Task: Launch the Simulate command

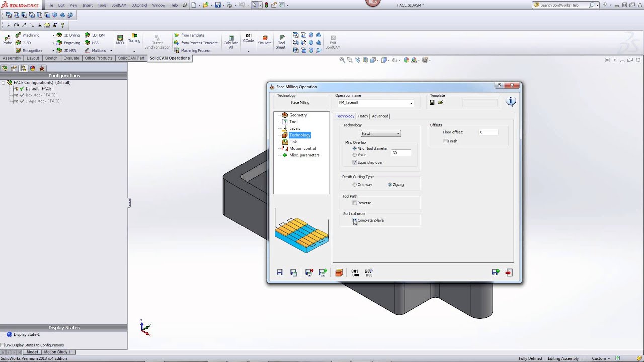Action: point(265,40)
